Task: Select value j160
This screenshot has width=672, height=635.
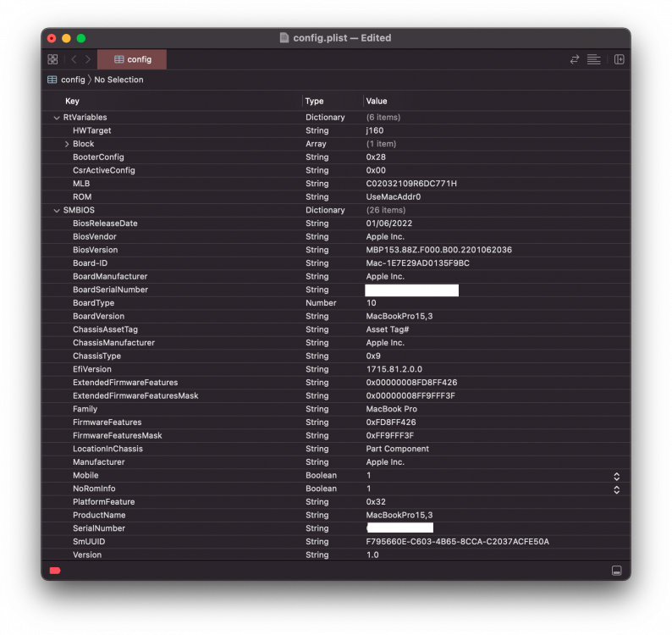Action: coord(375,130)
